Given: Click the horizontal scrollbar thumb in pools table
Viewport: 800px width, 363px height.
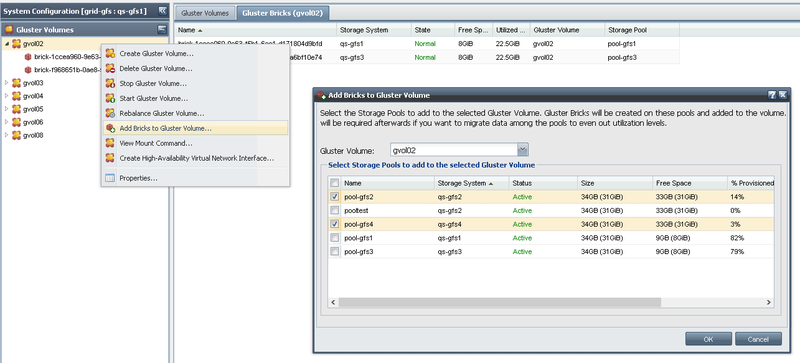Looking at the screenshot, I should coord(499,302).
